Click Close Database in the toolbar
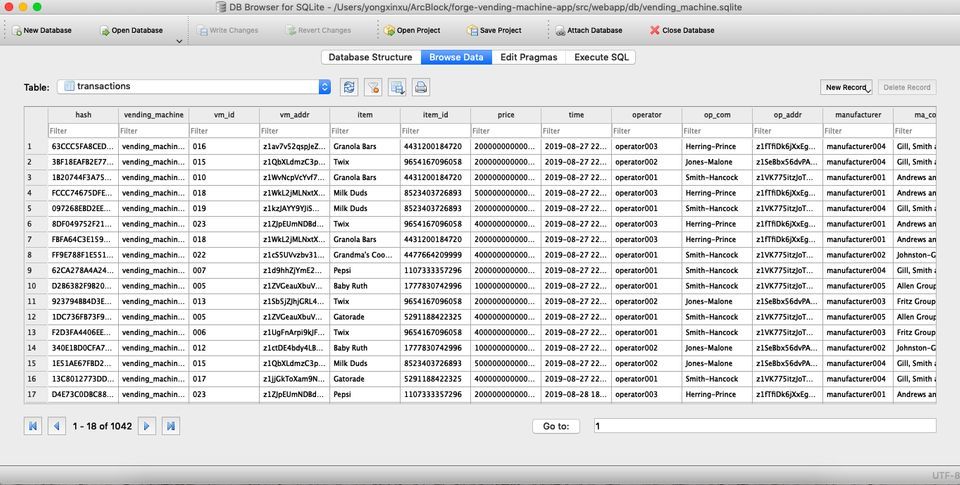Image resolution: width=960 pixels, height=485 pixels. pyautogui.click(x=655, y=31)
